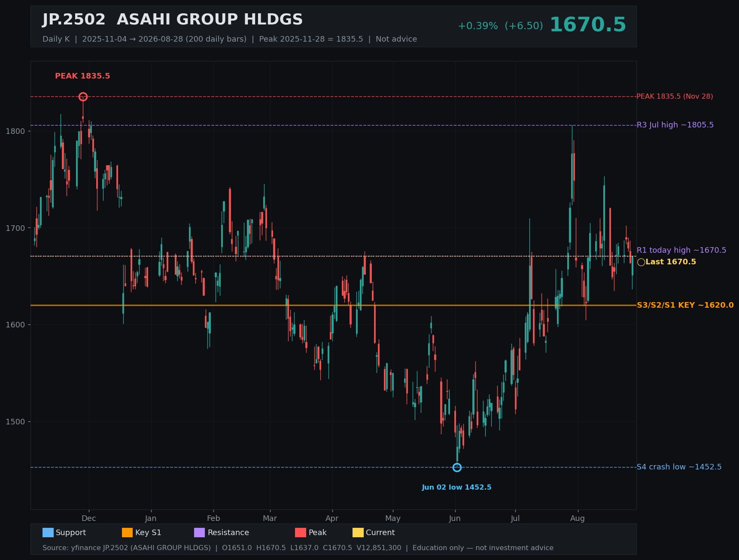Select the 'S4 crash low ~1452.5' label
The height and width of the screenshot is (560, 739).
[679, 467]
